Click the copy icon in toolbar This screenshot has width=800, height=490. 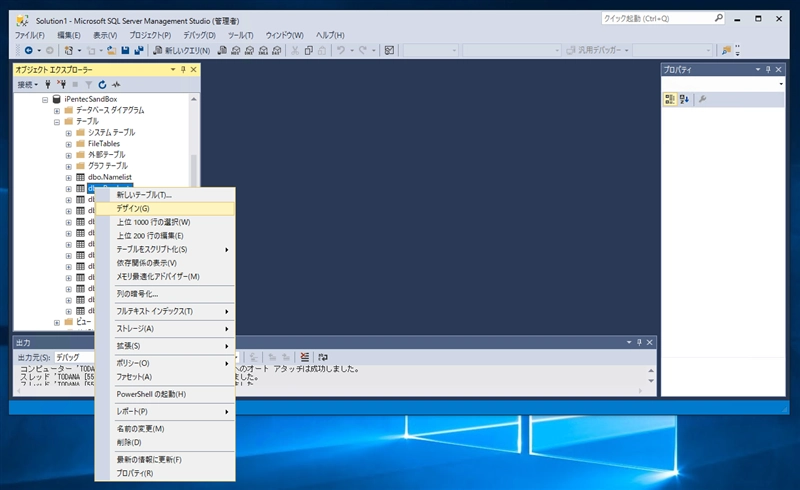click(309, 50)
